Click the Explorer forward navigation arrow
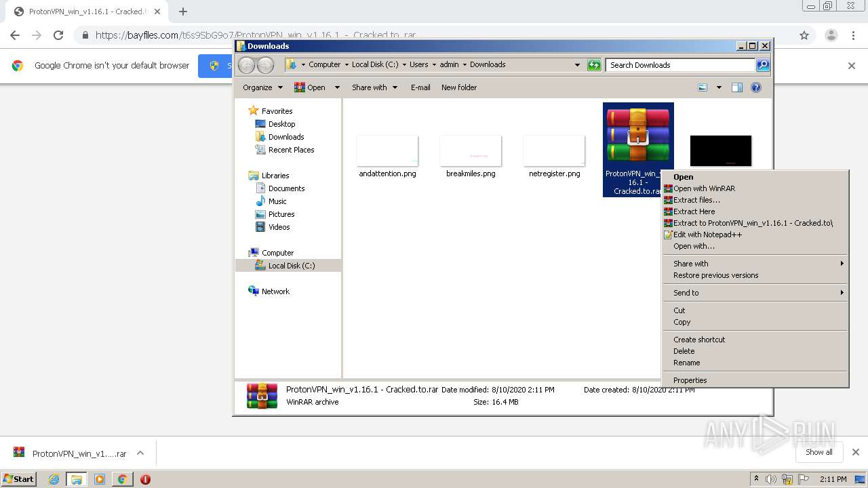The height and width of the screenshot is (488, 868). (x=265, y=65)
